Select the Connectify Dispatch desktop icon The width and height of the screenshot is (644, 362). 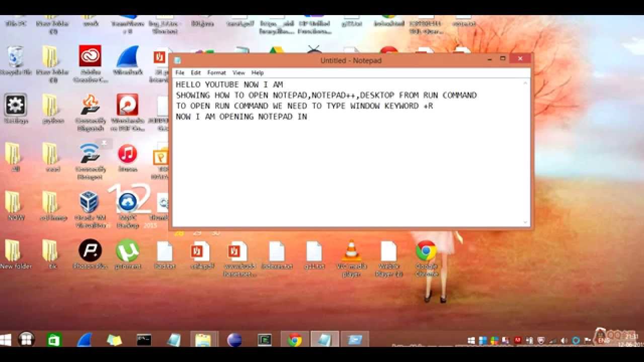click(x=90, y=112)
